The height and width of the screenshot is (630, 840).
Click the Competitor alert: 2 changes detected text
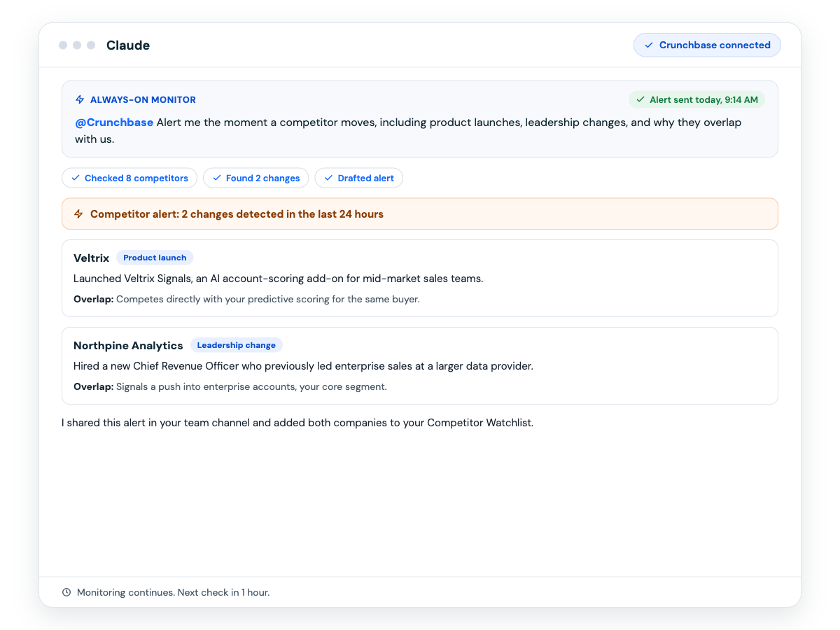(x=237, y=214)
